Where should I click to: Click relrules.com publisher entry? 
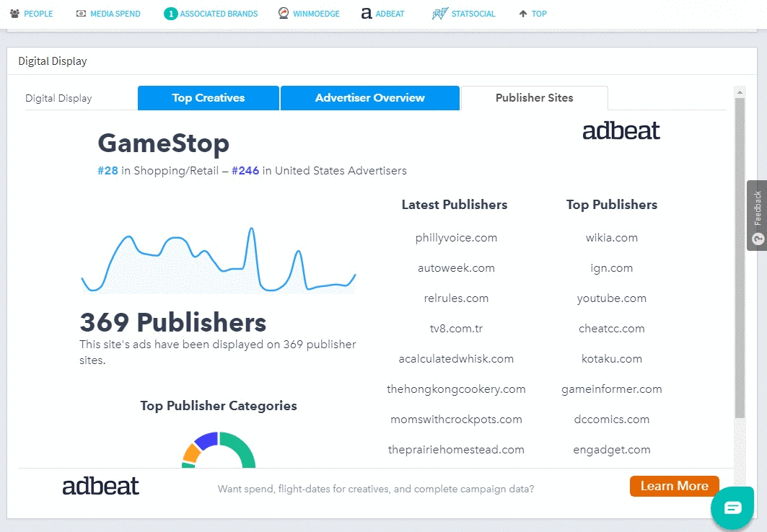(x=456, y=298)
